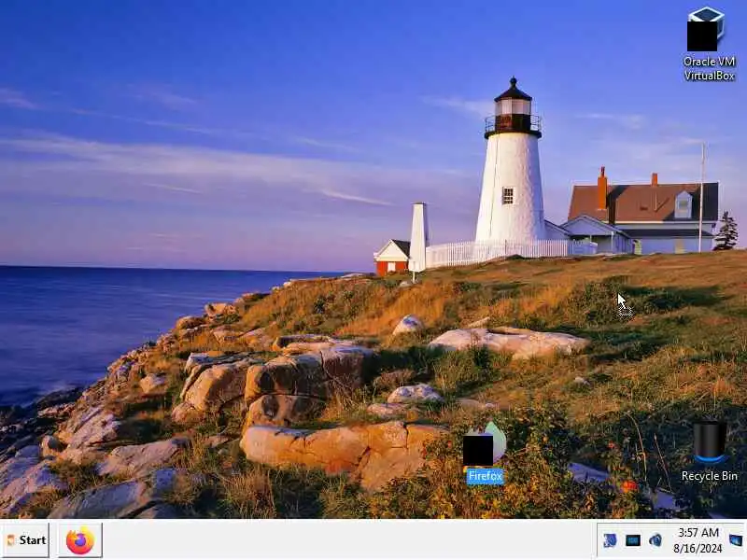Select the Recycle Bin desktop icon

[x=710, y=452]
